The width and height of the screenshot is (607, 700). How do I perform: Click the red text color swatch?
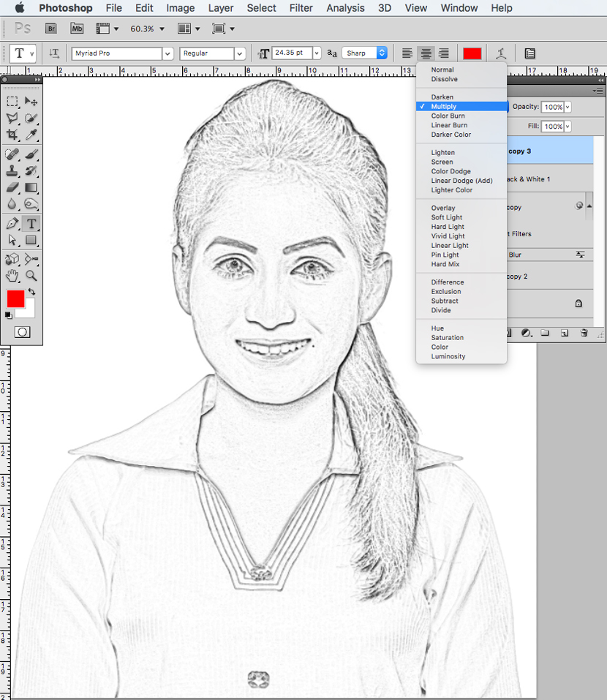coord(472,53)
